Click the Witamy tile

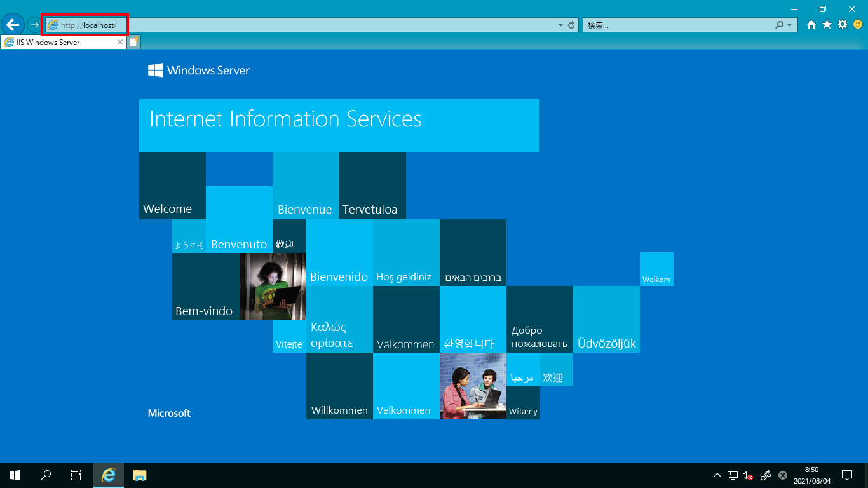[523, 403]
